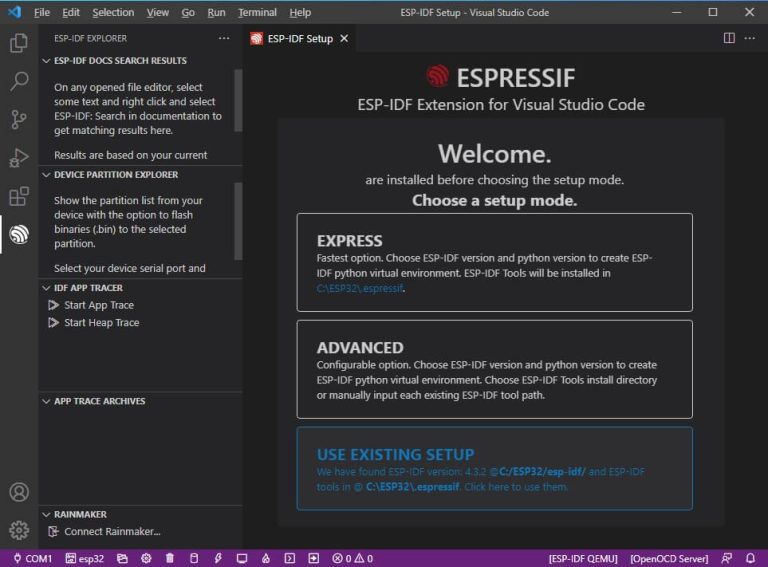768x567 pixels.
Task: Close the ESP-IDF Setup tab
Action: tap(344, 39)
